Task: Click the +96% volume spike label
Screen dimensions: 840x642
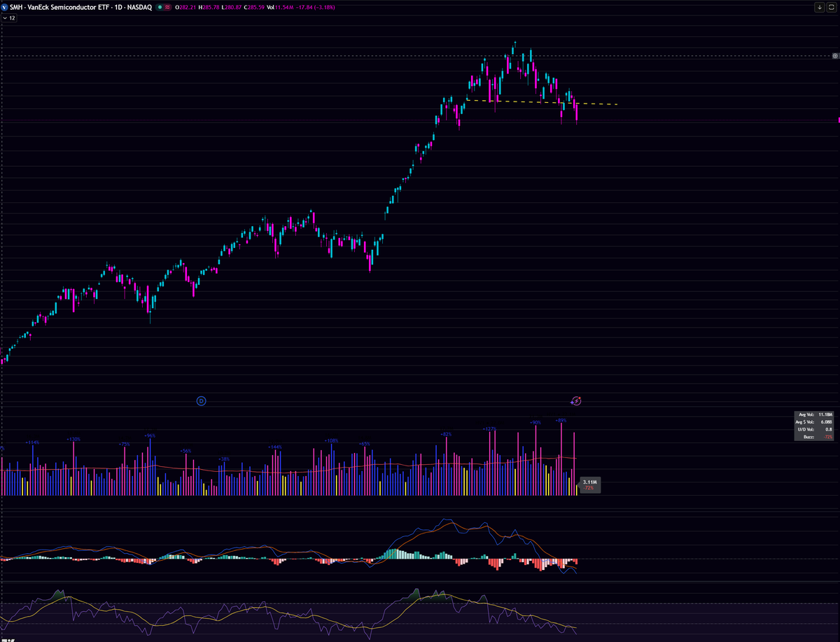Action: (x=150, y=435)
